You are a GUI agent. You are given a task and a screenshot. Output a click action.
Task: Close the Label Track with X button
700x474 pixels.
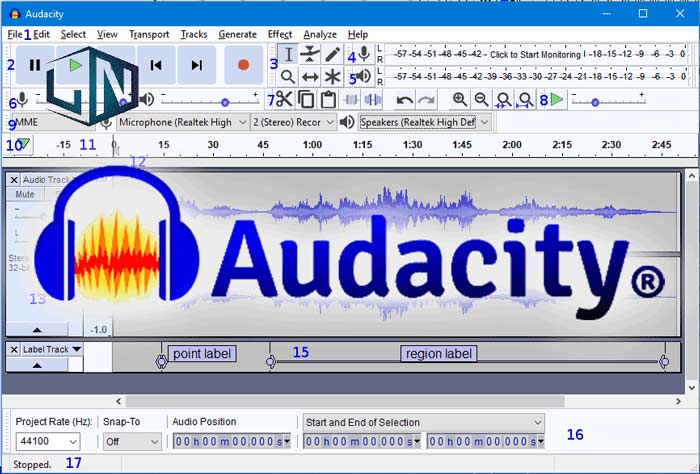pos(14,349)
